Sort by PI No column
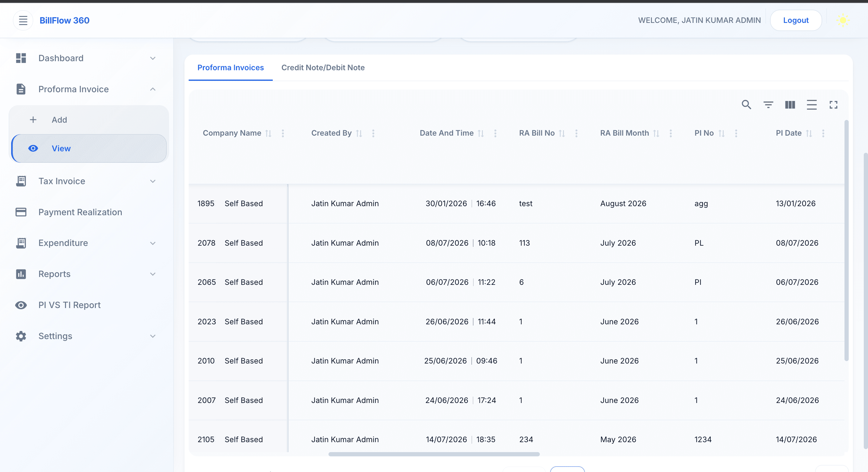 pyautogui.click(x=722, y=134)
